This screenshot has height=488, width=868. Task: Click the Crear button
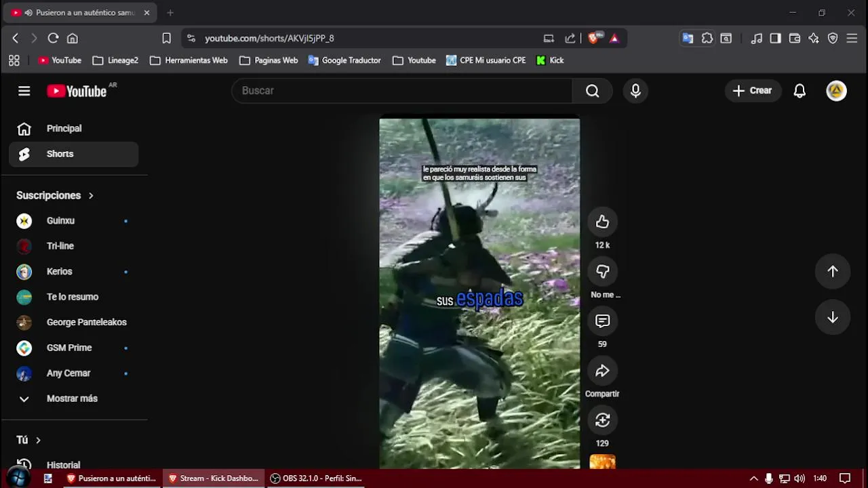click(753, 91)
